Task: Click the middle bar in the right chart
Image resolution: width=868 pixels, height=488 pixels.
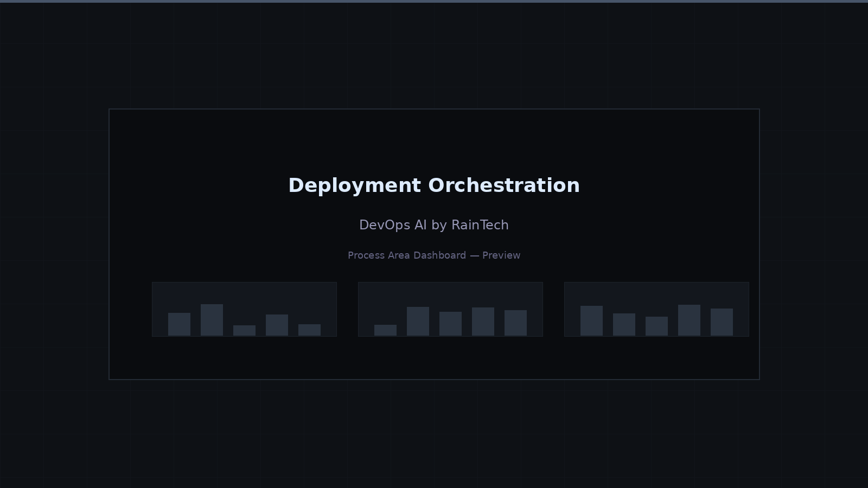Action: 658,325
